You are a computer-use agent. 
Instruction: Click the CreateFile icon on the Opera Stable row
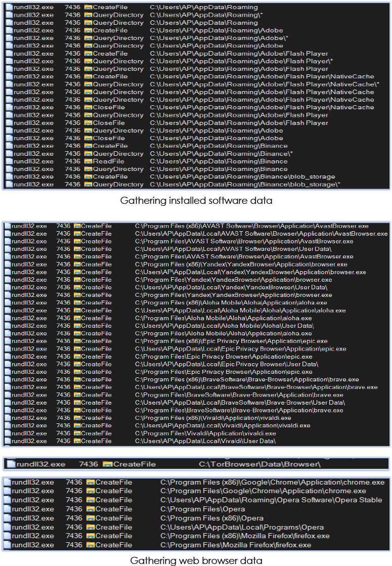coord(90,500)
